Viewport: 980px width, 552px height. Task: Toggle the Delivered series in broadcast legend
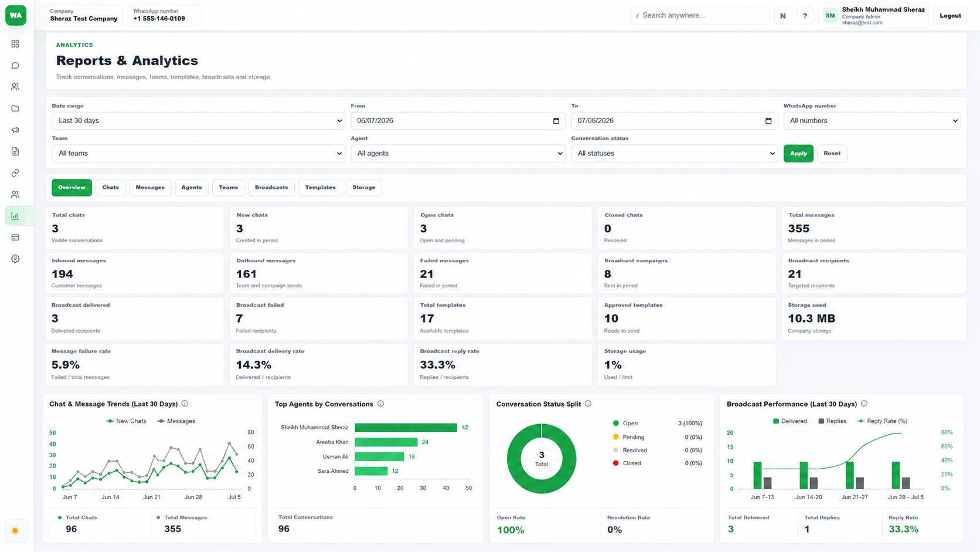pyautogui.click(x=790, y=421)
